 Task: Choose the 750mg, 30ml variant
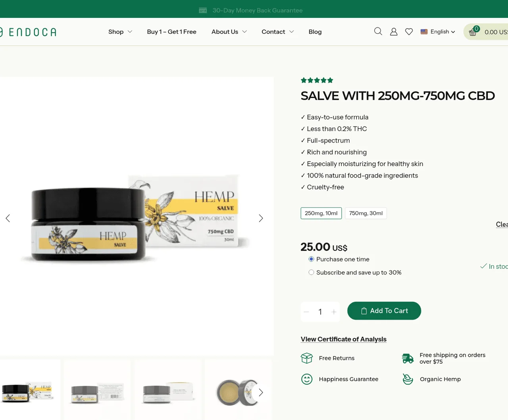coord(366,213)
